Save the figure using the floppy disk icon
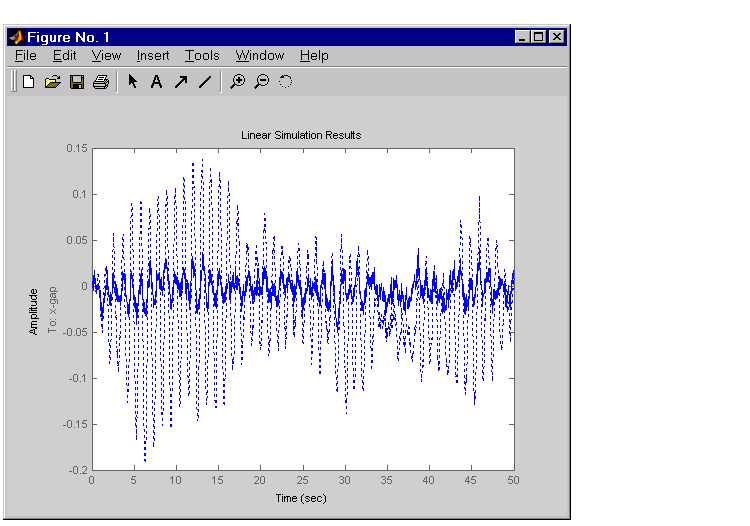This screenshot has height=526, width=750. 77,82
